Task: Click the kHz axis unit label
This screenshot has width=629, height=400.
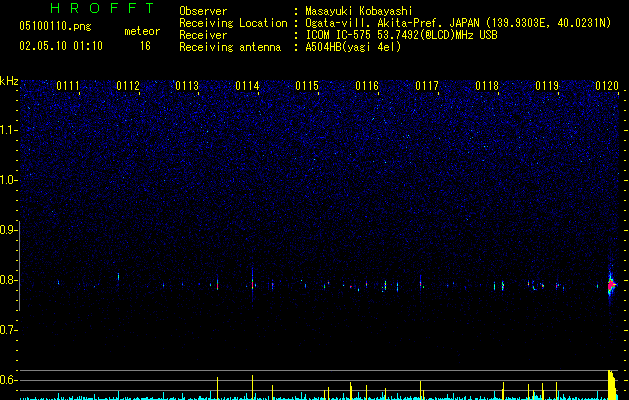Action: (9, 81)
